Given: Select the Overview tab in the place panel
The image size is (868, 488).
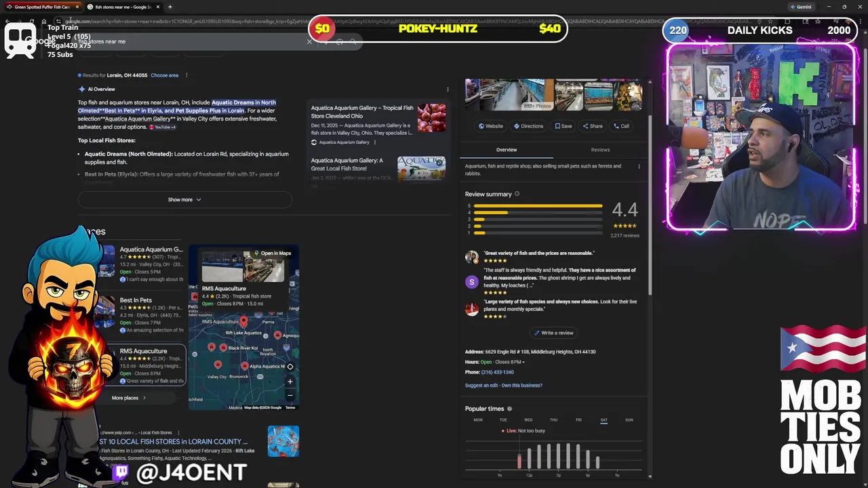Looking at the screenshot, I should (x=507, y=150).
